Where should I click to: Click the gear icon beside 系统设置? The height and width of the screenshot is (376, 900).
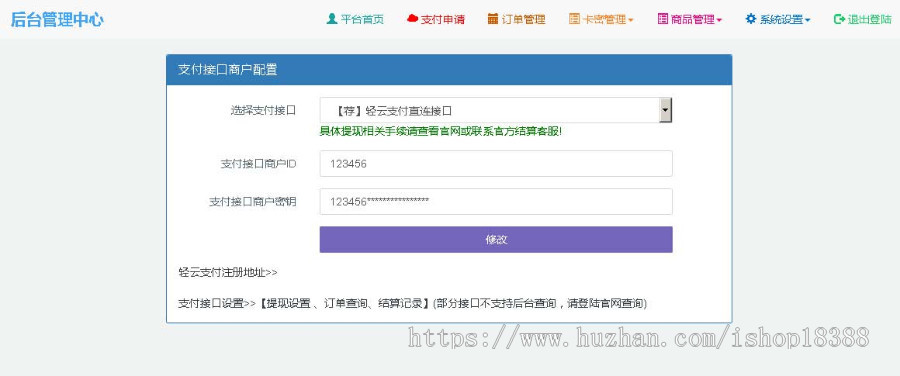(751, 19)
